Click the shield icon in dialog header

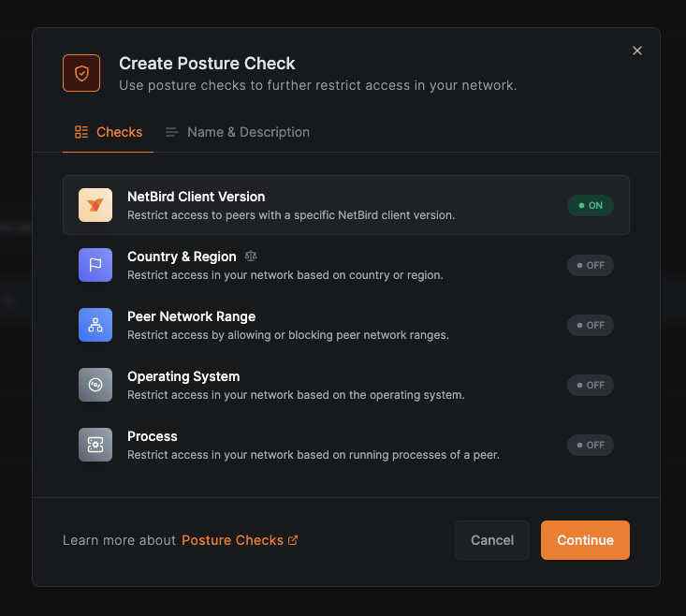[81, 73]
